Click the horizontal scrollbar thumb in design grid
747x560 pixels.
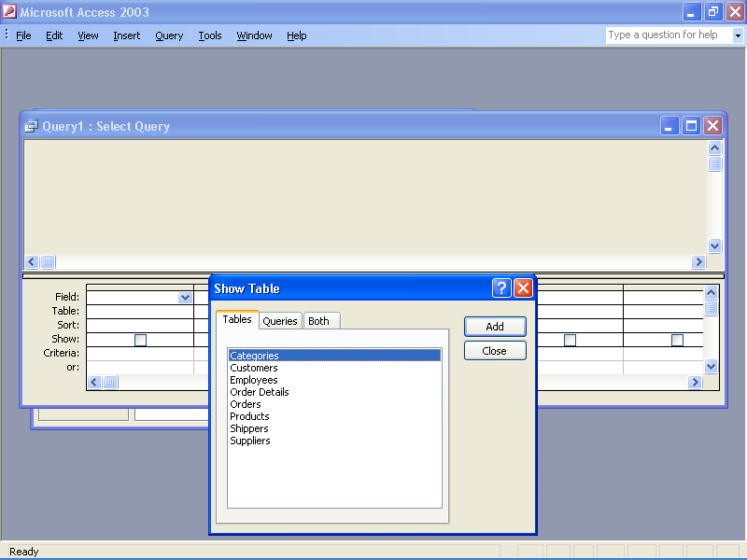[110, 382]
